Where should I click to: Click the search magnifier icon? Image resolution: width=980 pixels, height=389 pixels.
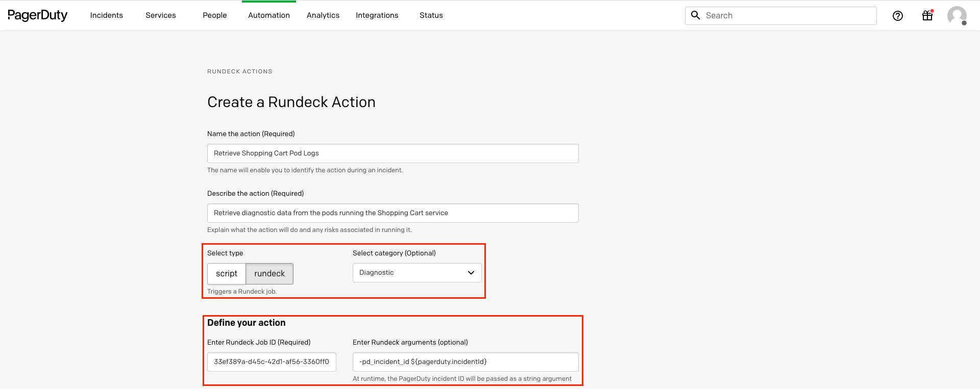click(x=695, y=15)
